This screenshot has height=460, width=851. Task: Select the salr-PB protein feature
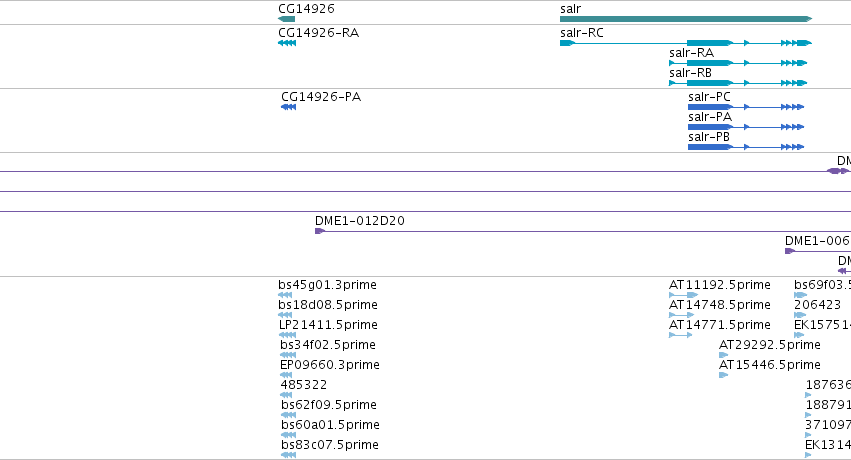pyautogui.click(x=746, y=147)
